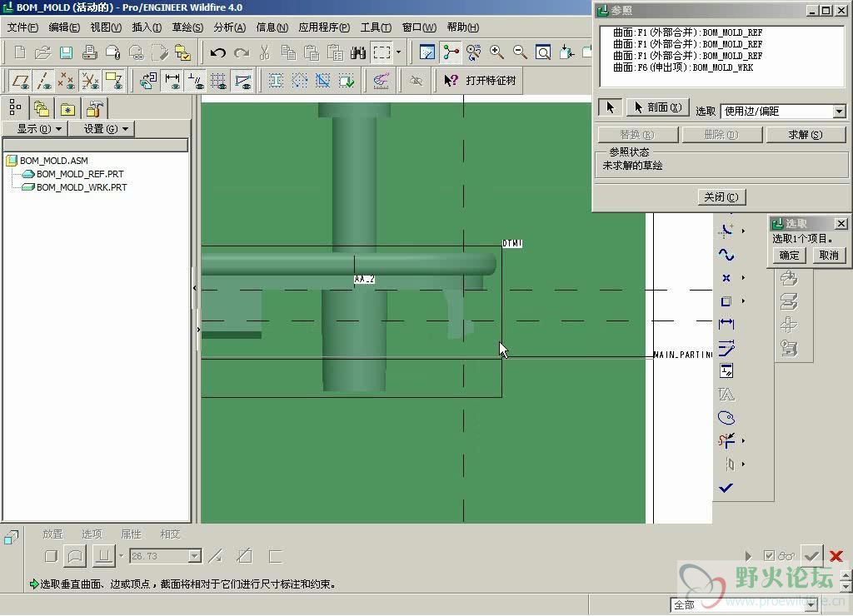Create a new file with the toolbar icon
Viewport: 853px width, 616px height.
[20, 52]
